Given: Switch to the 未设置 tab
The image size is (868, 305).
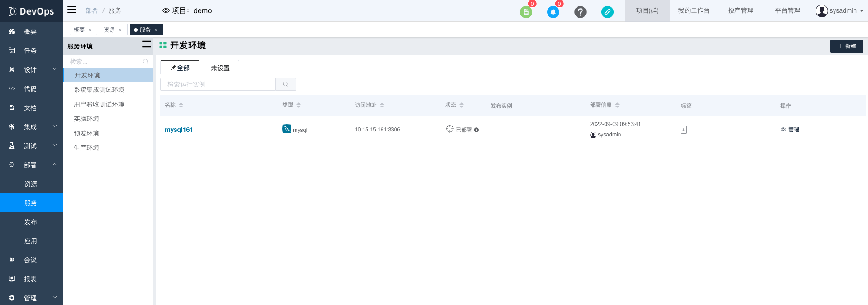Looking at the screenshot, I should point(220,68).
